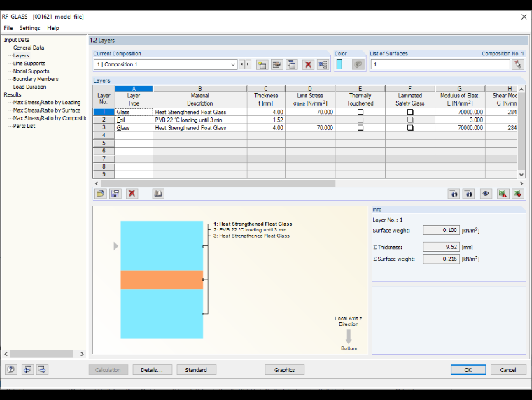The image size is (532, 400).
Task: Open the material library book icon
Action: pos(158,194)
